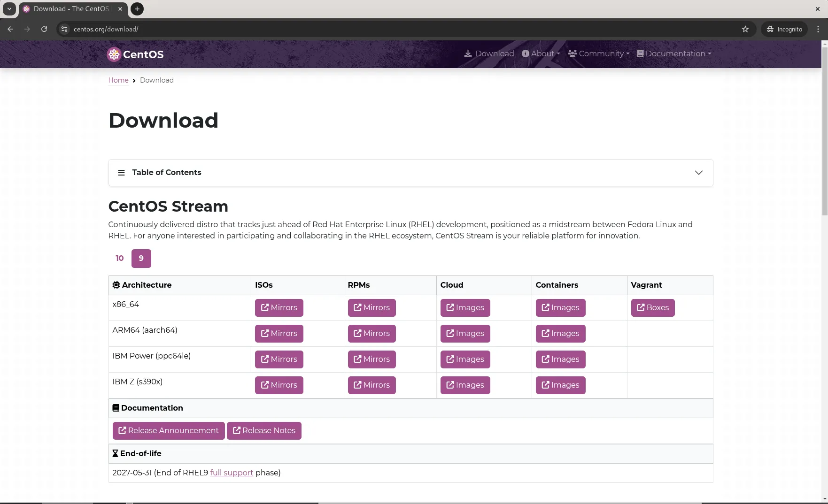Close the browser window
The height and width of the screenshot is (504, 828).
pos(817,9)
